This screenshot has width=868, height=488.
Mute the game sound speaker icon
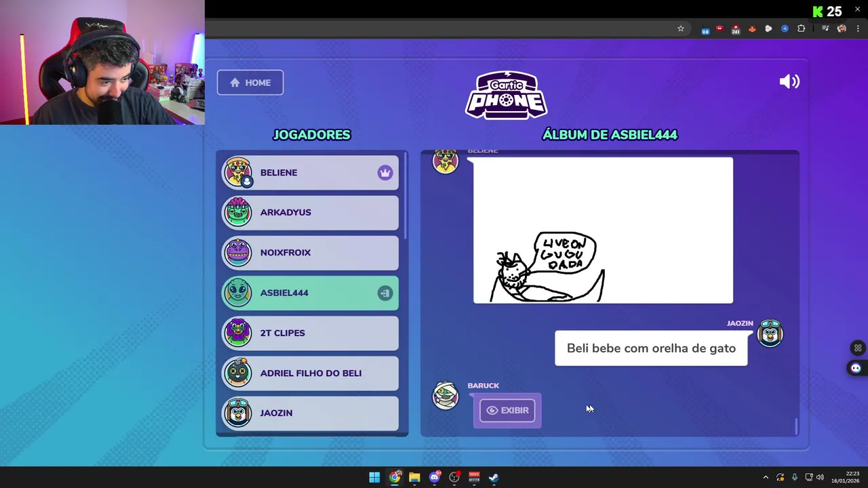[x=789, y=82]
